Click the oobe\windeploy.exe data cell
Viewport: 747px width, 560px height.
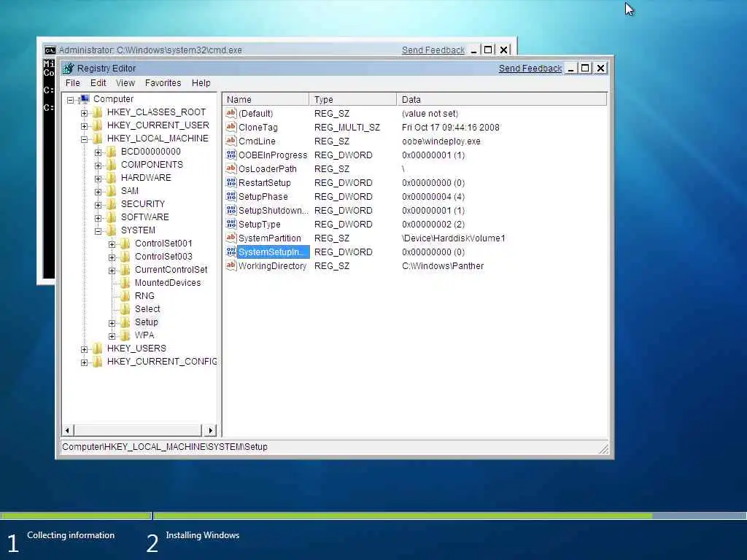coord(441,141)
